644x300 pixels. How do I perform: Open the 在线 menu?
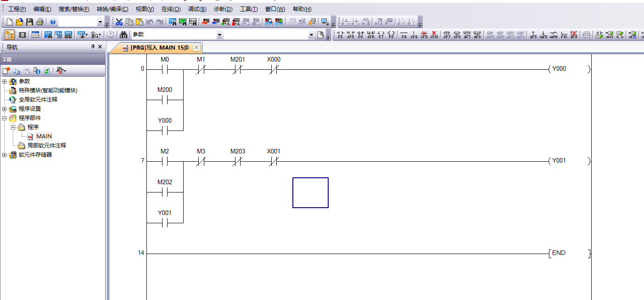point(171,9)
